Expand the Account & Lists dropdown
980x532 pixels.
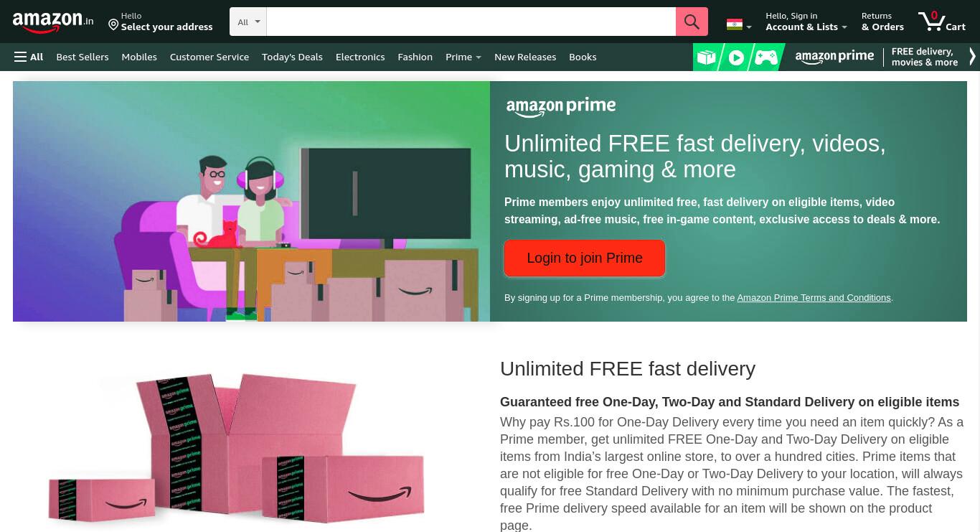806,22
